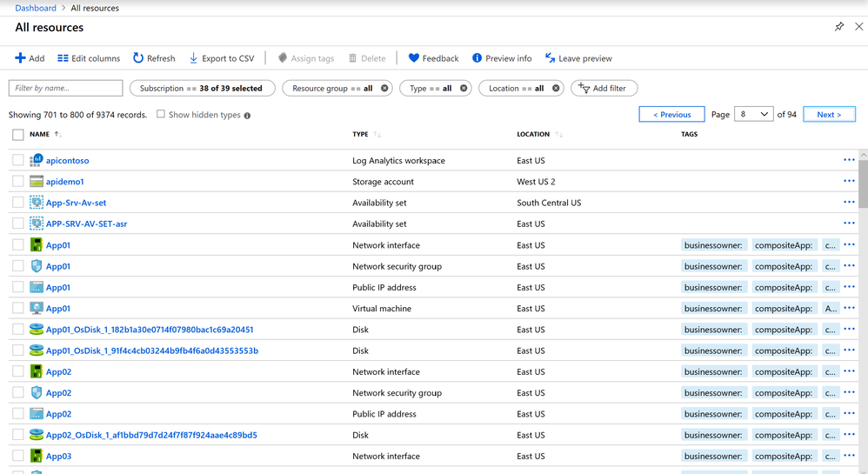Click the App01 Public IP address icon
868x474 pixels.
point(36,287)
